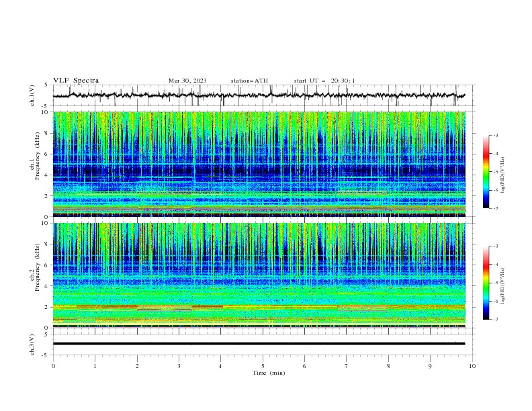This screenshot has width=532, height=411.
Task: Click tick label "9" on the Time axis
Action: [430, 366]
